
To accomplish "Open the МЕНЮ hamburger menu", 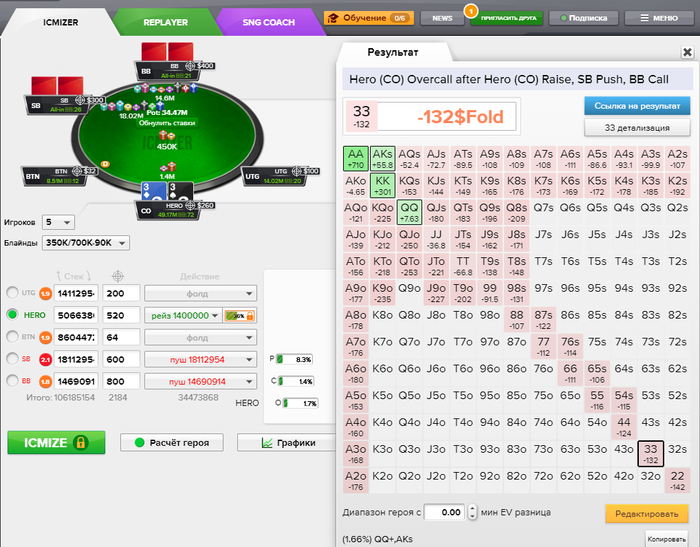I will tap(659, 18).
